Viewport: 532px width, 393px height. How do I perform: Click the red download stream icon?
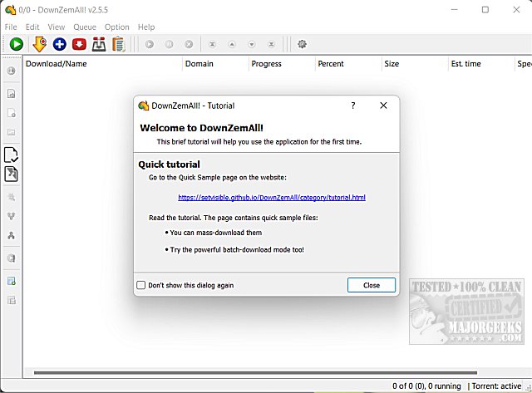point(79,44)
